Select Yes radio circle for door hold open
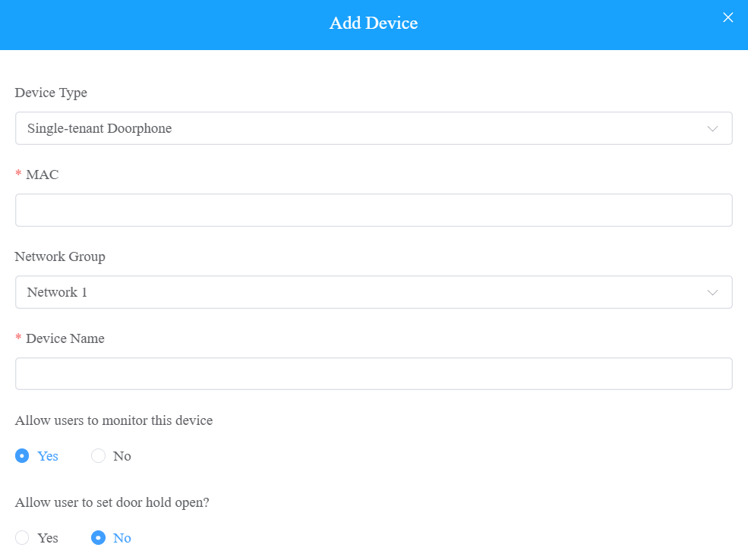Viewport: 748px width, 560px height. (22, 537)
